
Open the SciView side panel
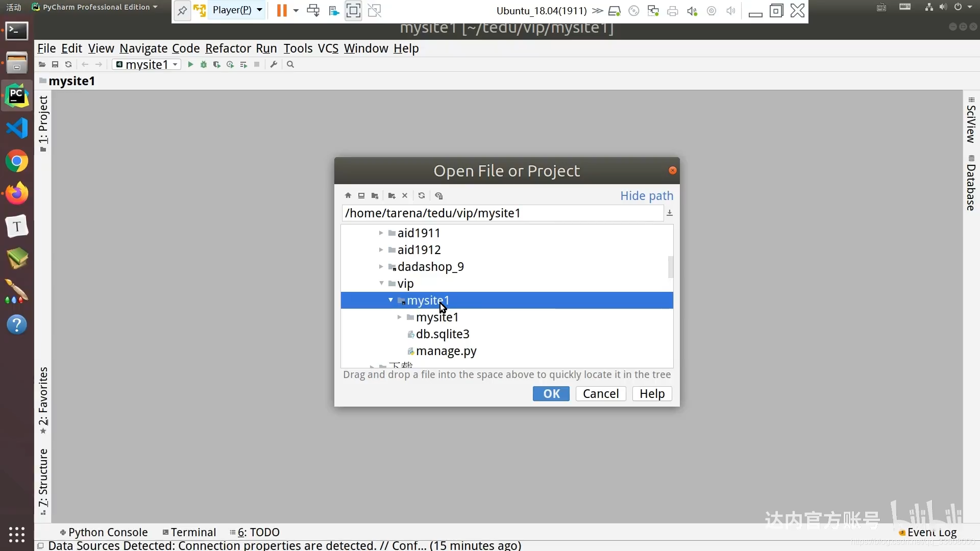point(971,120)
